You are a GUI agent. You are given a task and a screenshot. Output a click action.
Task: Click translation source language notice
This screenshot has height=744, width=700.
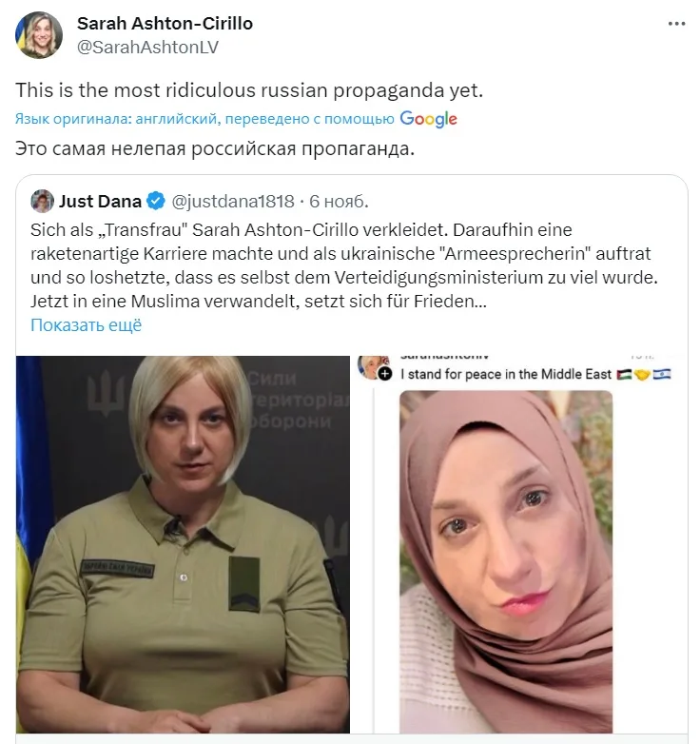[x=204, y=119]
